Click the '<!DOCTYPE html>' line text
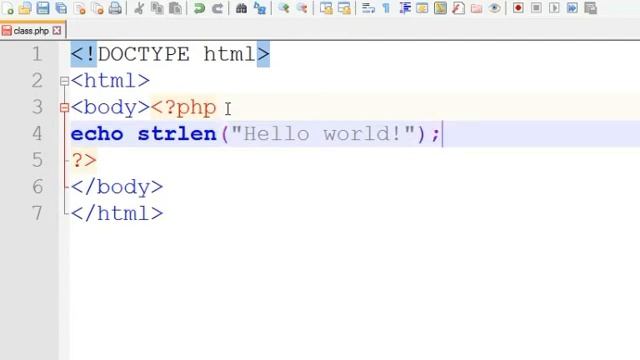 pyautogui.click(x=170, y=54)
